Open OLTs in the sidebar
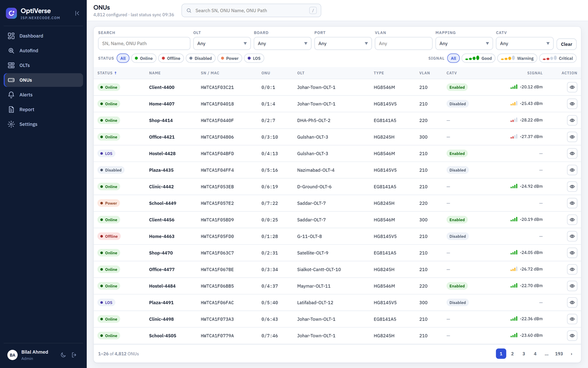 tap(43, 65)
